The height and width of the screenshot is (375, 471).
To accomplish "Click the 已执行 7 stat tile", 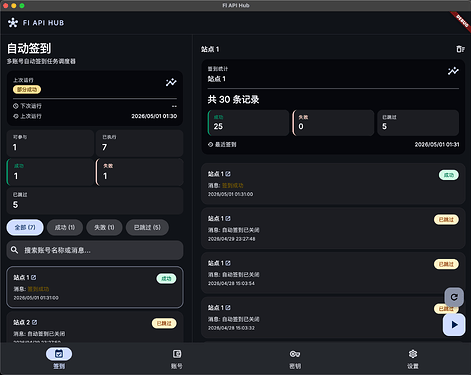I will [139, 143].
